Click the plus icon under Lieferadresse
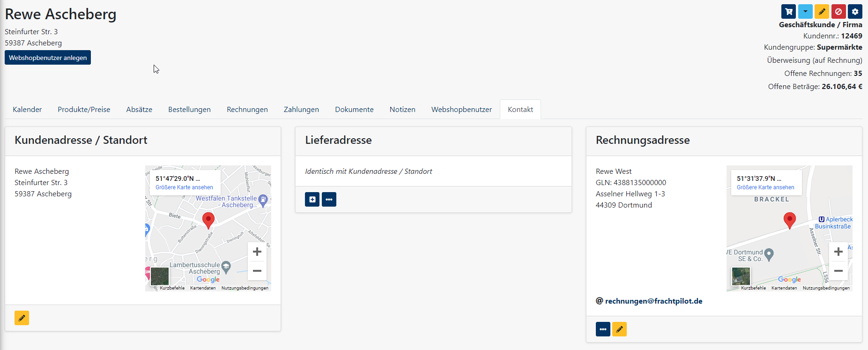This screenshot has width=868, height=350. tap(312, 199)
